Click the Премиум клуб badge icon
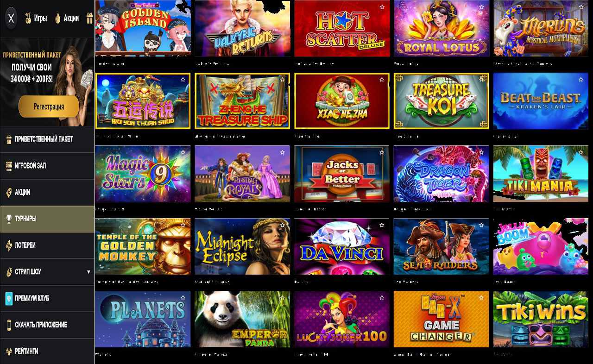 click(x=9, y=298)
